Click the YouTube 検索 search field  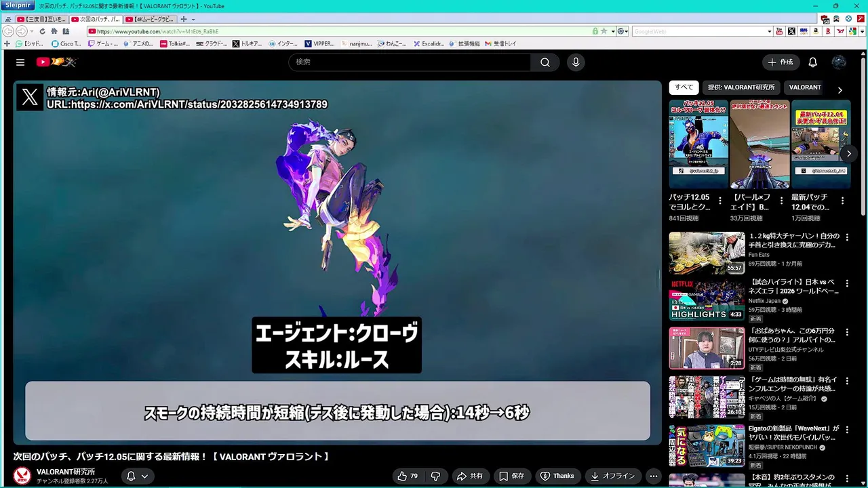(411, 62)
